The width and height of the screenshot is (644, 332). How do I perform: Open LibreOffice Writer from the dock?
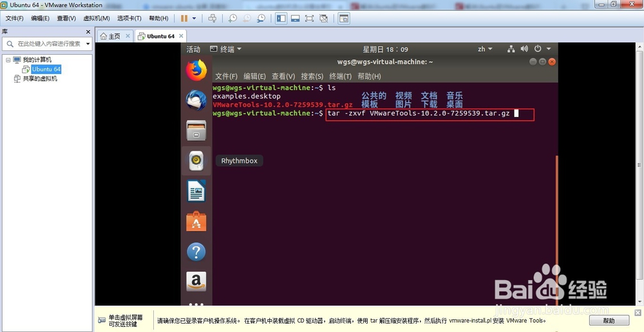pyautogui.click(x=196, y=191)
